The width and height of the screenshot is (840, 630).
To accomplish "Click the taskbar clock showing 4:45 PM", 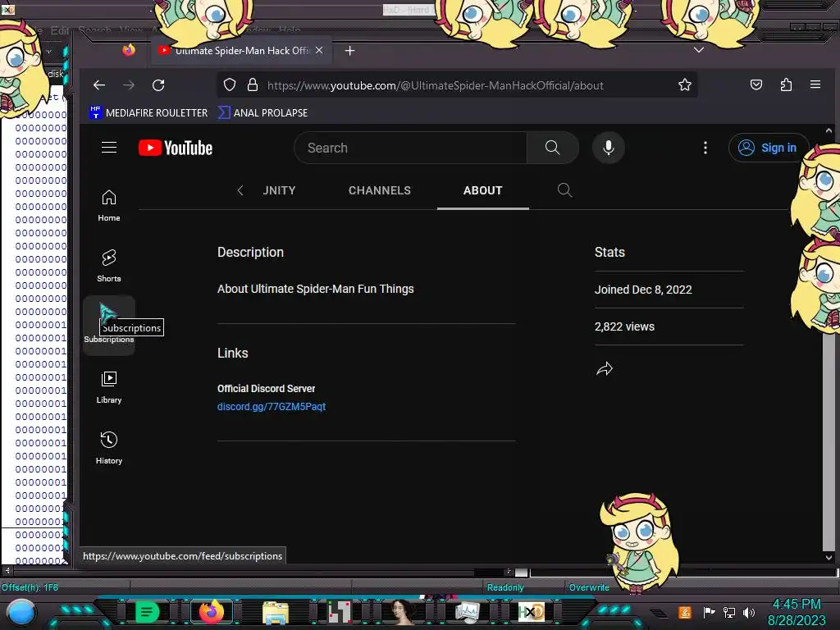I will (797, 612).
